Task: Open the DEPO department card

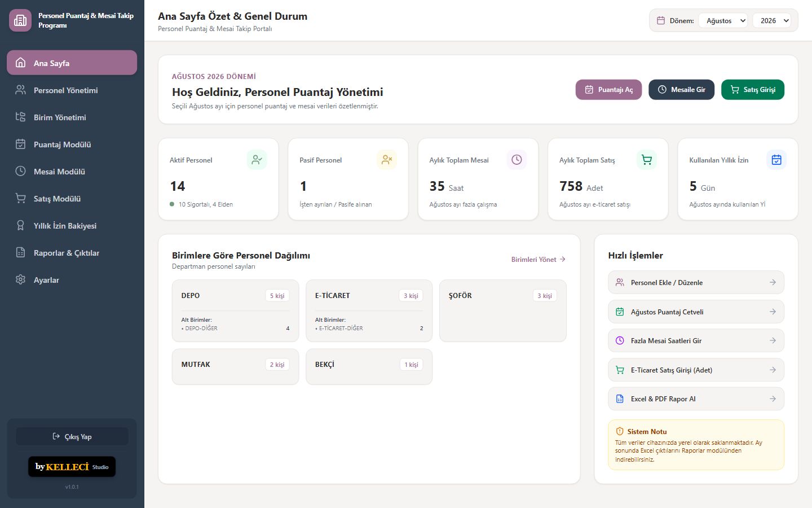Action: pos(236,311)
